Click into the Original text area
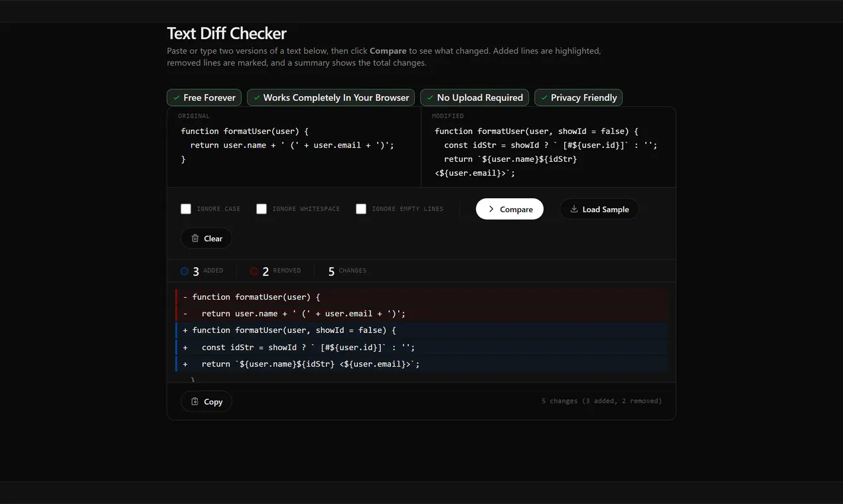The height and width of the screenshot is (504, 843). click(294, 153)
